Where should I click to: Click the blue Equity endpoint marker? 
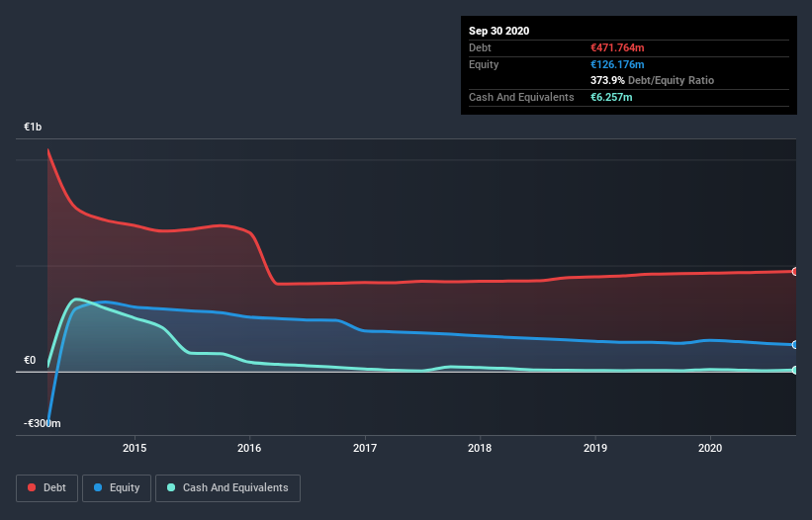795,345
